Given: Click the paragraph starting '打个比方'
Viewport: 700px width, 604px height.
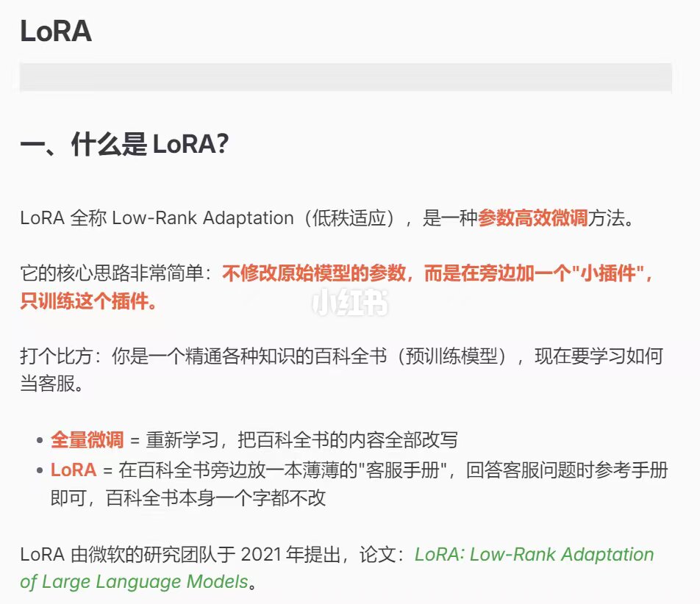Looking at the screenshot, I should click(342, 370).
